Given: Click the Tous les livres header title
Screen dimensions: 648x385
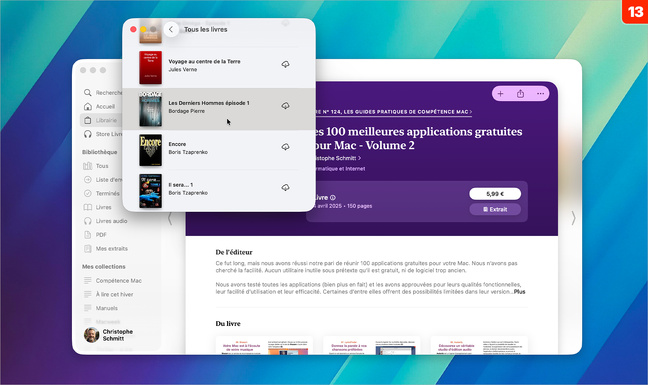Looking at the screenshot, I should pyautogui.click(x=205, y=29).
